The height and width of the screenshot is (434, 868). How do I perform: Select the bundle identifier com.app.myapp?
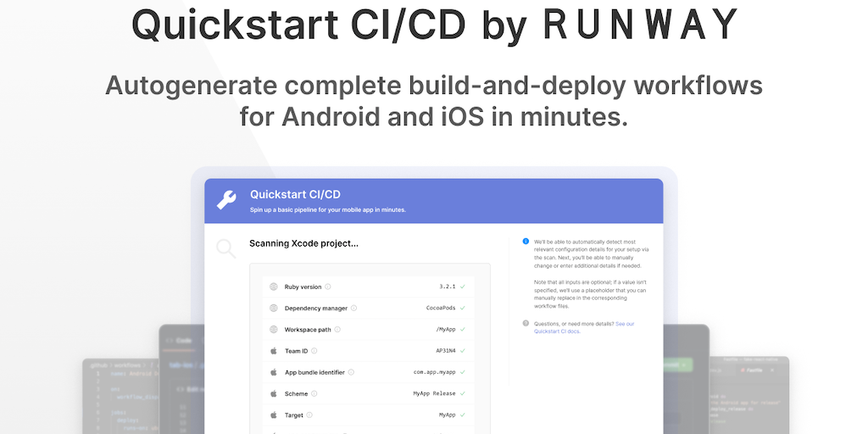click(x=435, y=372)
